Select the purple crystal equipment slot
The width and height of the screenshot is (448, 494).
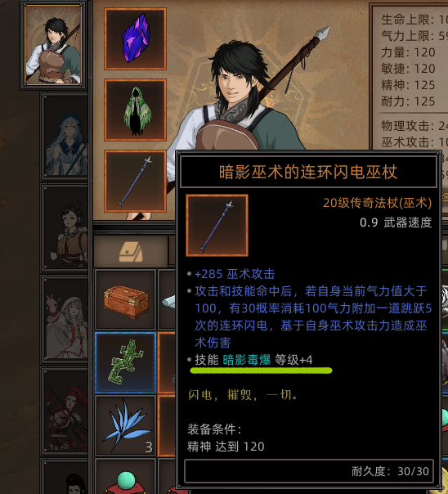click(136, 38)
